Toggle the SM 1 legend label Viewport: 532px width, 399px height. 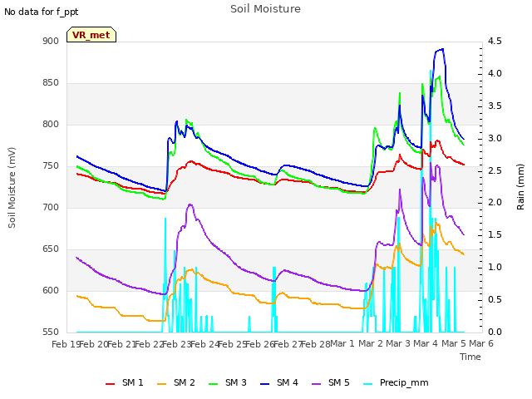133,382
